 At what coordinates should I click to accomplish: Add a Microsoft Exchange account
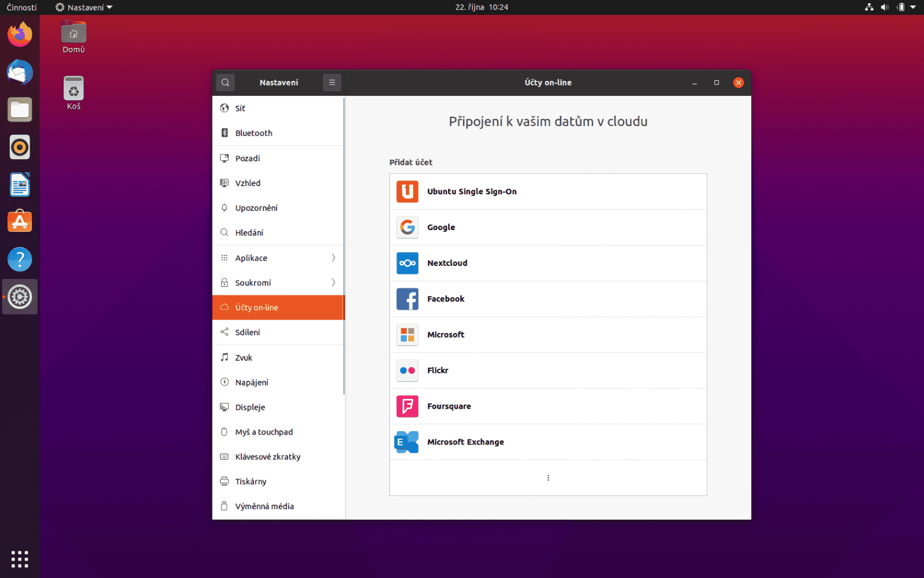(x=547, y=442)
